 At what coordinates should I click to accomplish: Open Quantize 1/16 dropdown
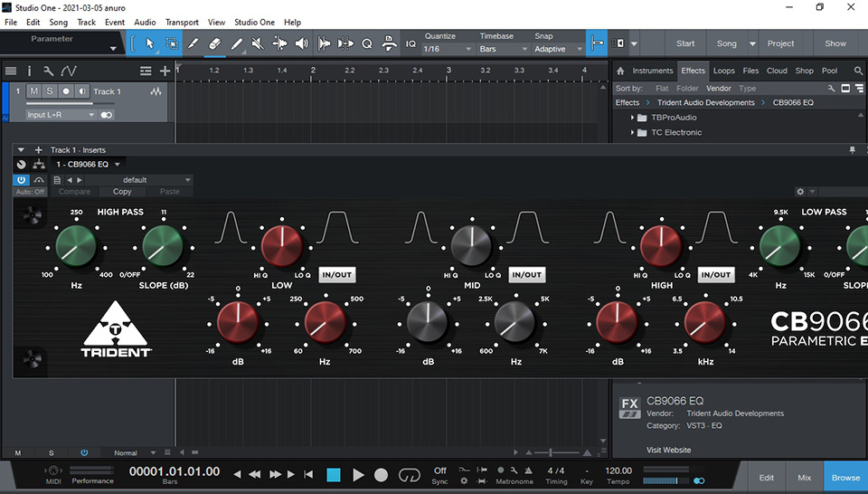coord(448,49)
